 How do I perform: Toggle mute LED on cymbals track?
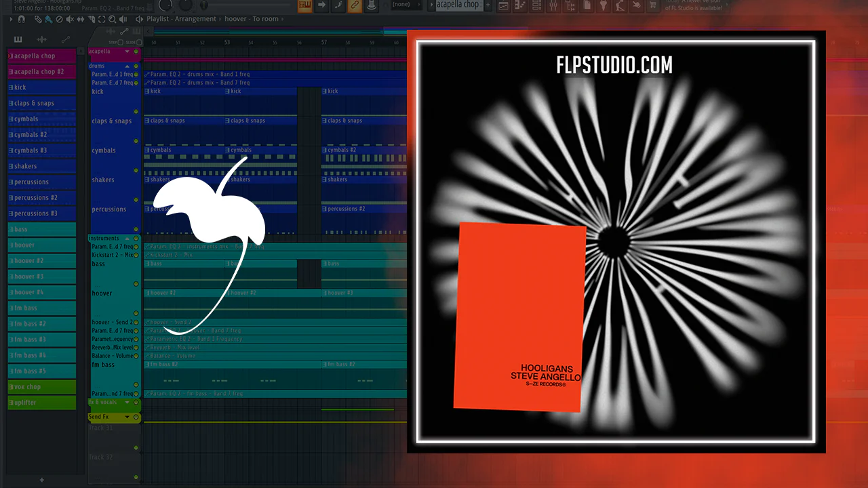tap(136, 170)
